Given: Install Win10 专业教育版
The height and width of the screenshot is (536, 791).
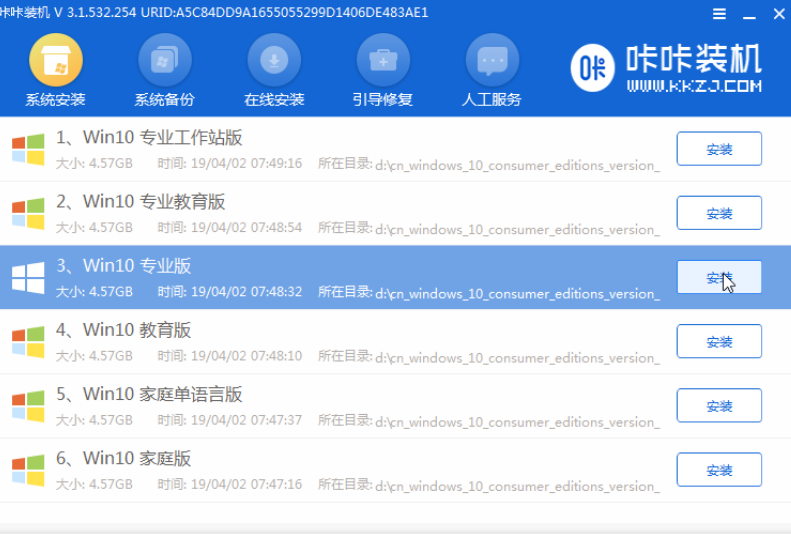Looking at the screenshot, I should [x=719, y=213].
